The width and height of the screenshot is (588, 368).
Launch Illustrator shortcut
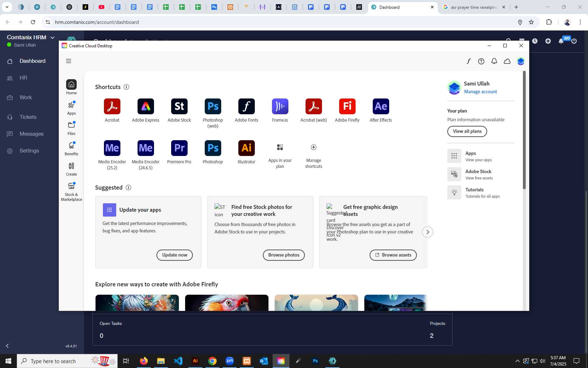(x=246, y=152)
